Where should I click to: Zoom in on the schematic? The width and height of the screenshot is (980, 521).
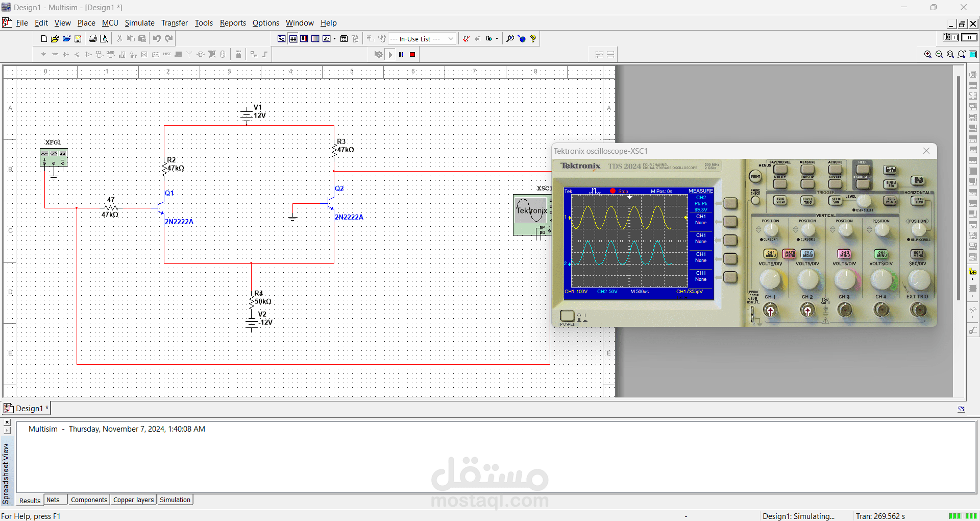(928, 55)
